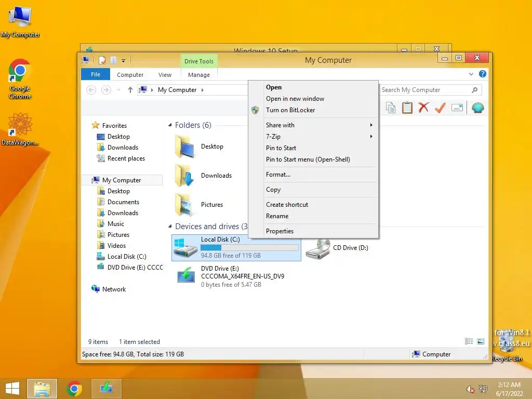Click the New folder quick access icon
532x399 pixels.
pos(114,60)
